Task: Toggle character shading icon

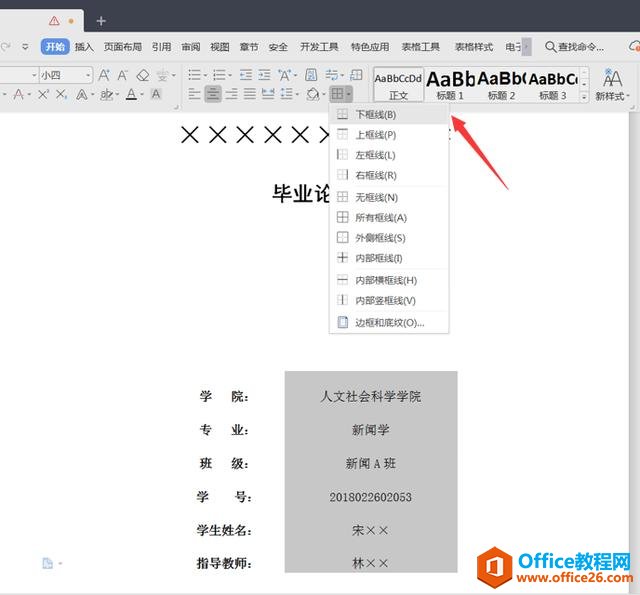Action: 156,95
